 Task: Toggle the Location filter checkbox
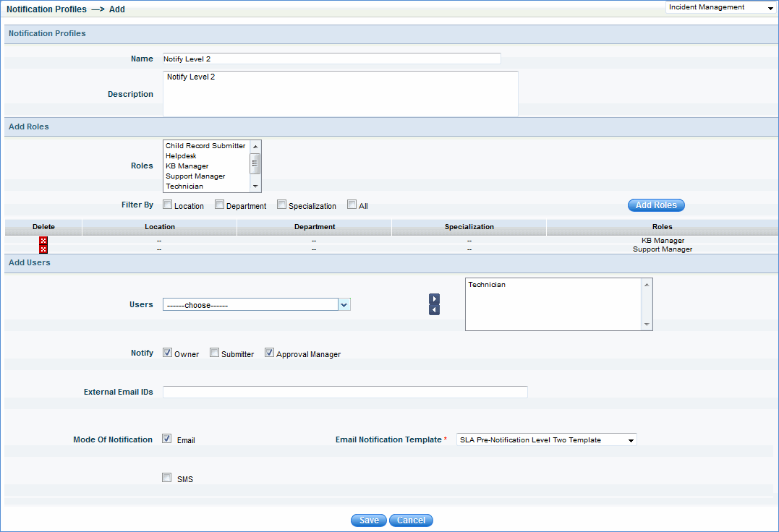tap(168, 205)
